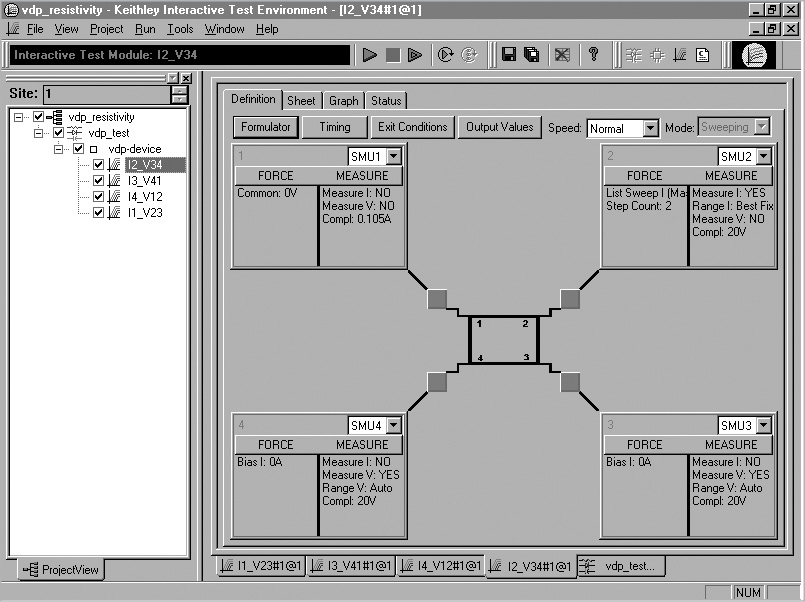The image size is (805, 602).
Task: Click the Save icon on the toolbar
Action: tap(509, 55)
